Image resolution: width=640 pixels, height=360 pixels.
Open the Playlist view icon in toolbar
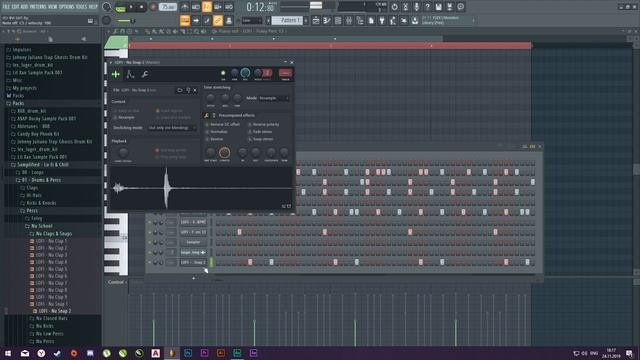[316, 20]
